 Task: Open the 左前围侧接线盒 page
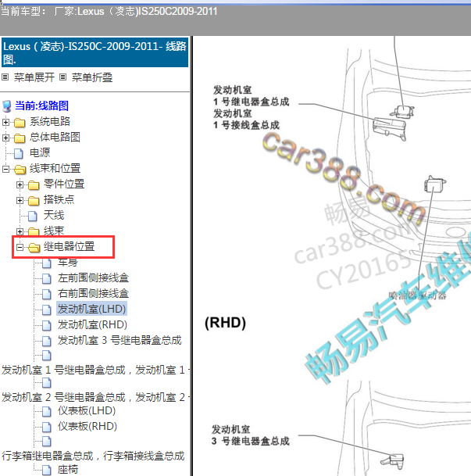[94, 277]
